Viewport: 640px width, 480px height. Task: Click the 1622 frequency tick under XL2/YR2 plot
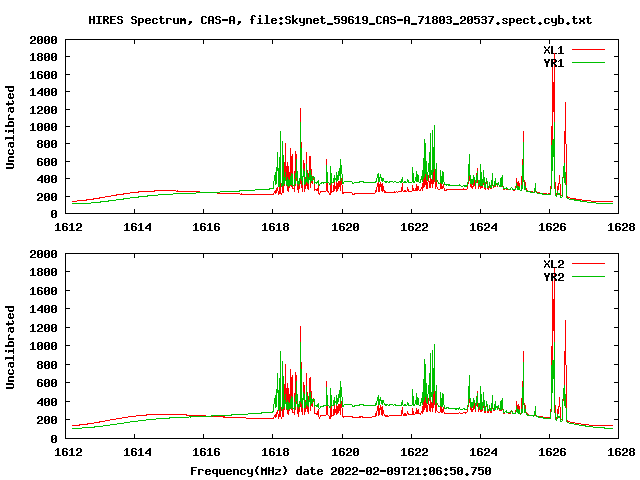pyautogui.click(x=414, y=452)
